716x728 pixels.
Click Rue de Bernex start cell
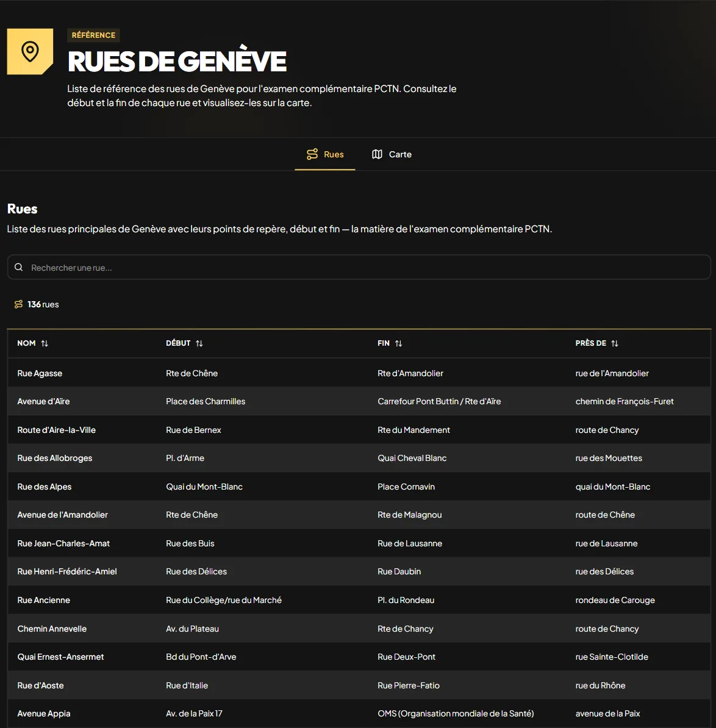(x=193, y=430)
